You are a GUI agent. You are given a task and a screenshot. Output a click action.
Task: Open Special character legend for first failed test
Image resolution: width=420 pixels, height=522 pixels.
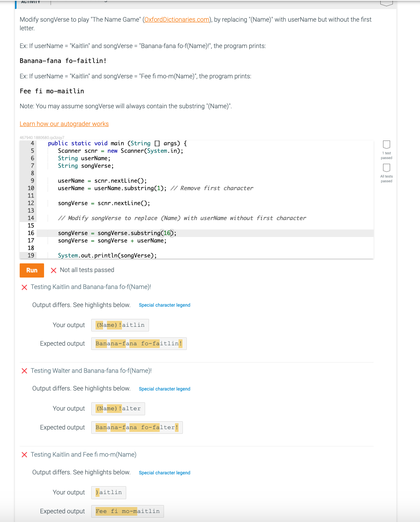point(164,305)
